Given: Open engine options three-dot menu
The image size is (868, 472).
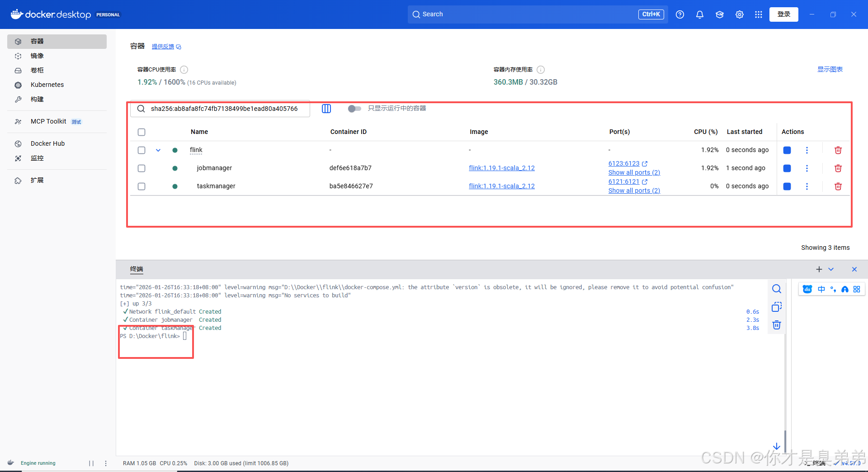Looking at the screenshot, I should (x=106, y=463).
